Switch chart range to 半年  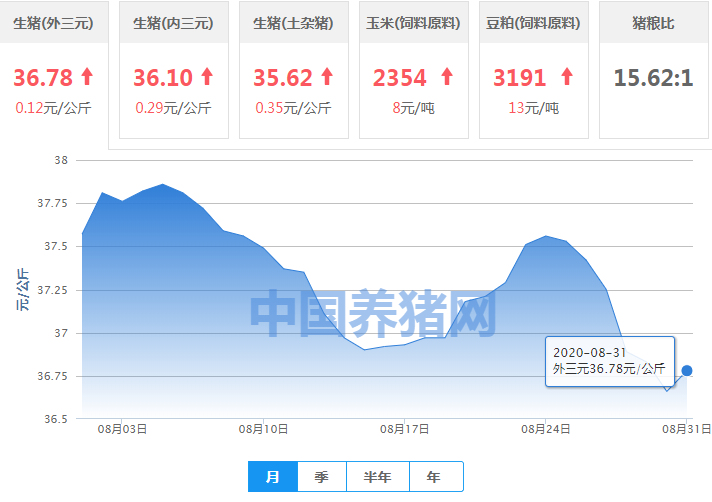(x=378, y=477)
